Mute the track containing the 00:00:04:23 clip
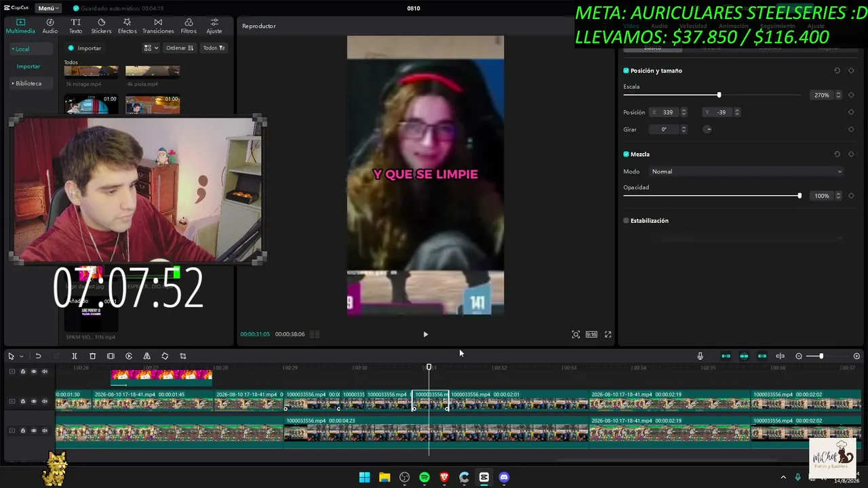Image resolution: width=868 pixels, height=488 pixels. (x=45, y=430)
